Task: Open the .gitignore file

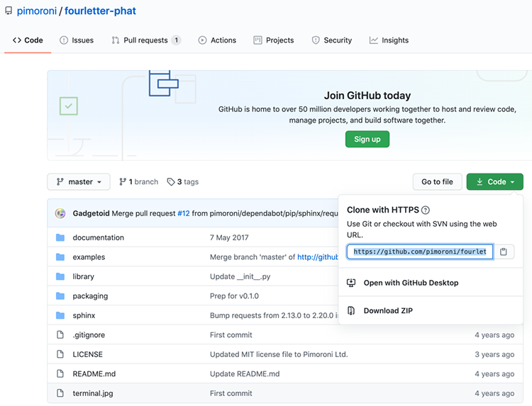Action: pyautogui.click(x=89, y=335)
